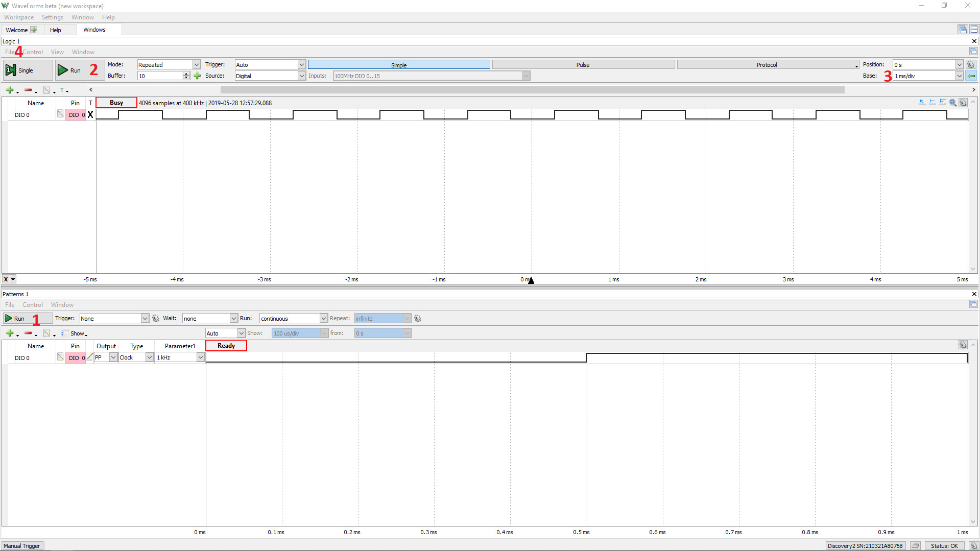Image resolution: width=980 pixels, height=551 pixels.
Task: Open View menu in Logic window
Action: [57, 52]
